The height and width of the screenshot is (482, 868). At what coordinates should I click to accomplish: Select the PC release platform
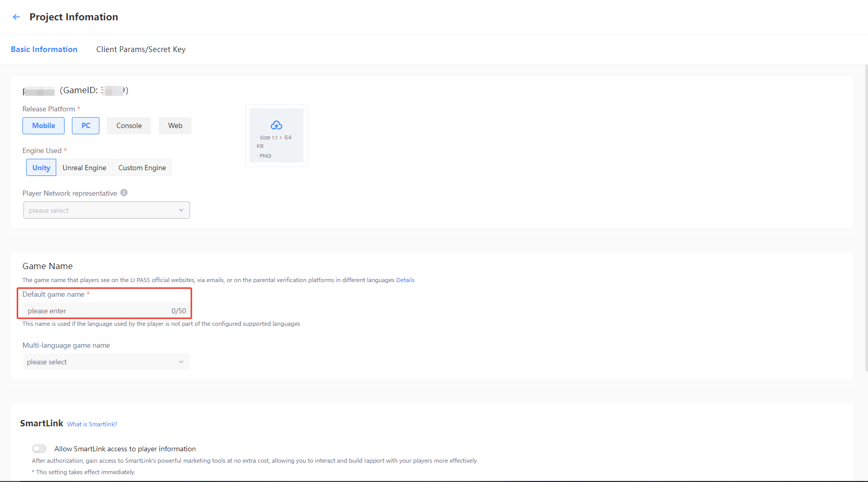coord(86,125)
